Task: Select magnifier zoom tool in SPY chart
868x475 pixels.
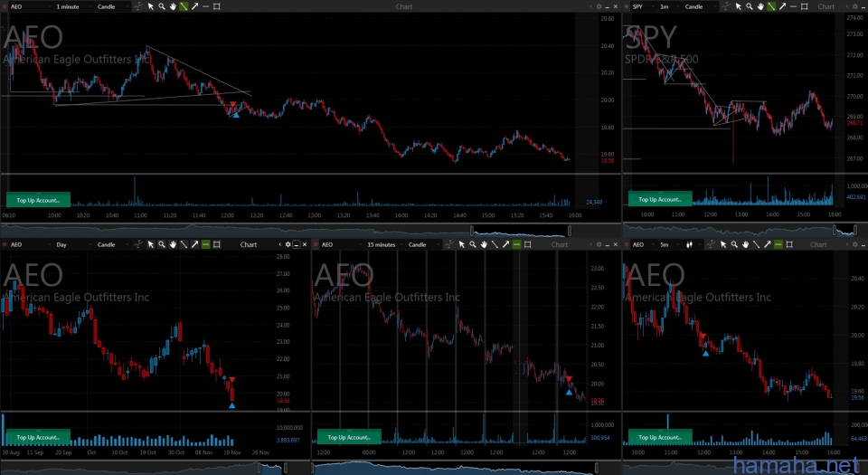Action: (x=750, y=6)
